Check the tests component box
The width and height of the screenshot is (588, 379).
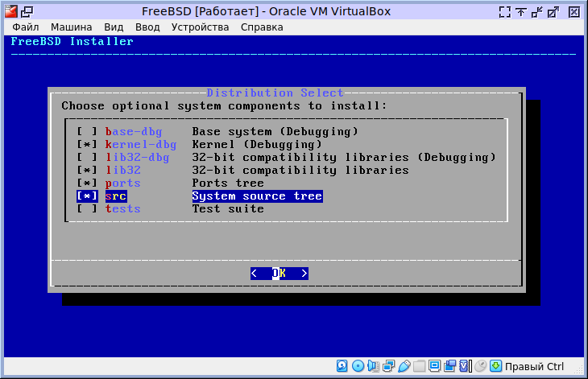tap(87, 208)
